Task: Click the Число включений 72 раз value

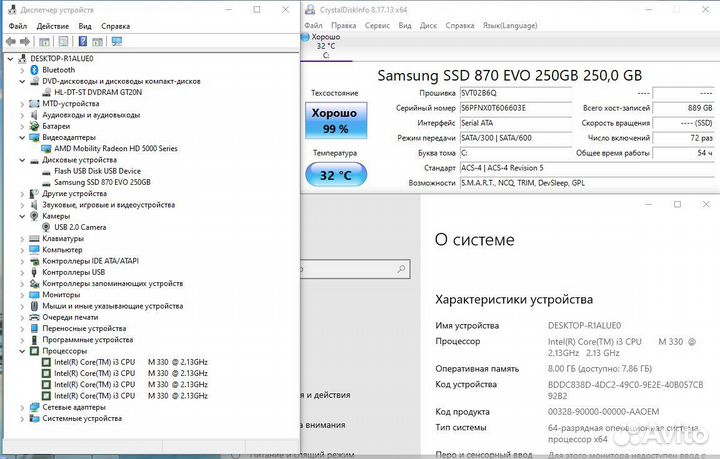Action: (x=683, y=138)
